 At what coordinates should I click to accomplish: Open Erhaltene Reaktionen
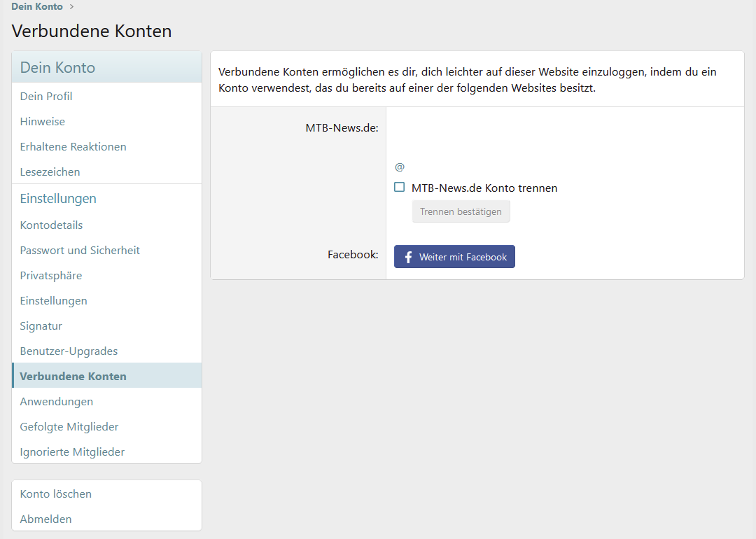[106, 146]
